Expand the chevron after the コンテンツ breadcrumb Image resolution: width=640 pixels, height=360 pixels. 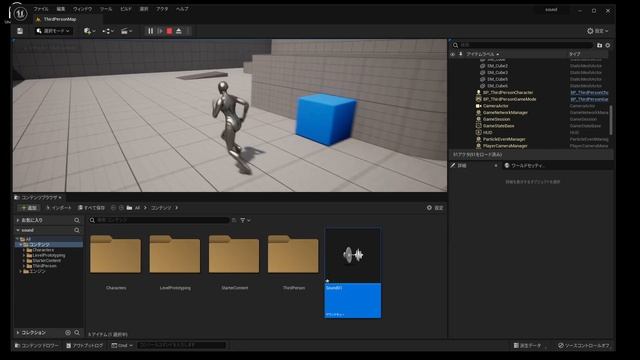[x=176, y=208]
